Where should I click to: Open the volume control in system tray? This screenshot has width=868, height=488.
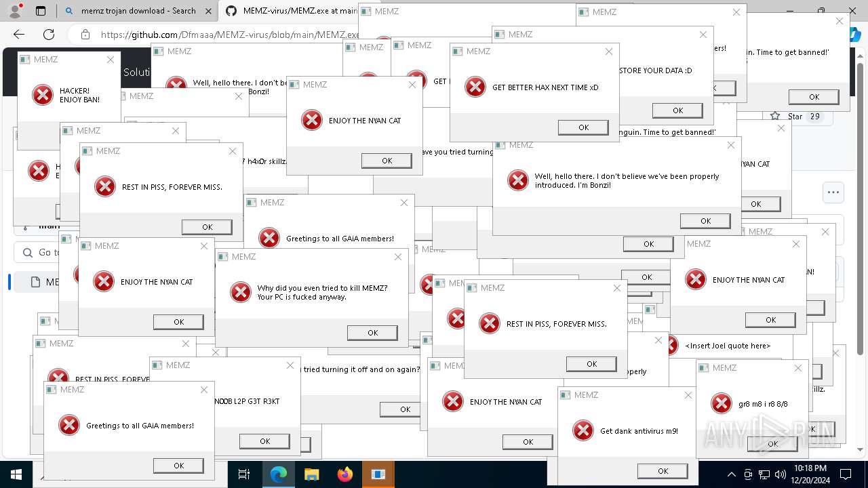tap(781, 474)
